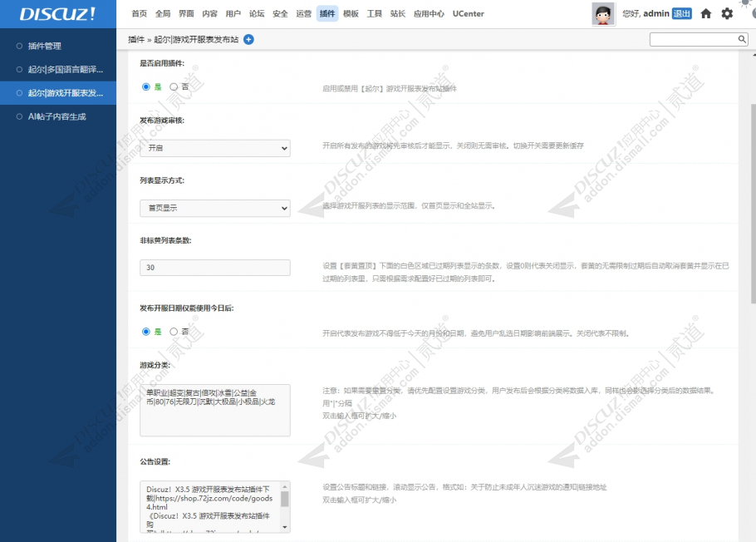Click the sun icon at the top right

tap(747, 3)
